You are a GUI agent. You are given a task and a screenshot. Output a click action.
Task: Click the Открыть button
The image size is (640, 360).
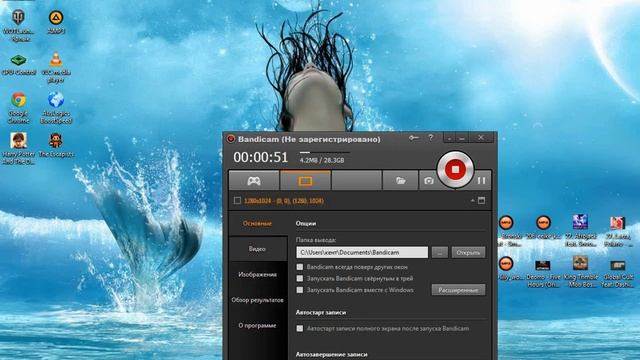pyautogui.click(x=468, y=252)
